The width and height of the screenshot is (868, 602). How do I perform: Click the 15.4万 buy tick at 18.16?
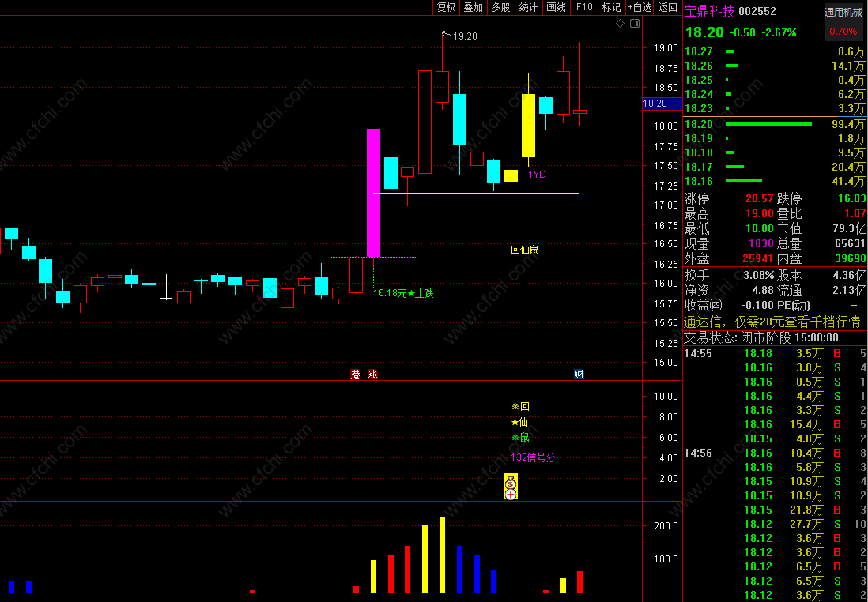click(x=775, y=424)
